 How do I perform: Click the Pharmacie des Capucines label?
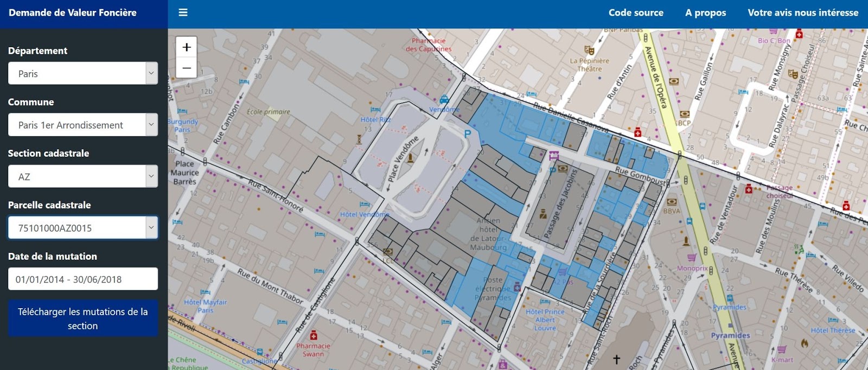point(429,44)
